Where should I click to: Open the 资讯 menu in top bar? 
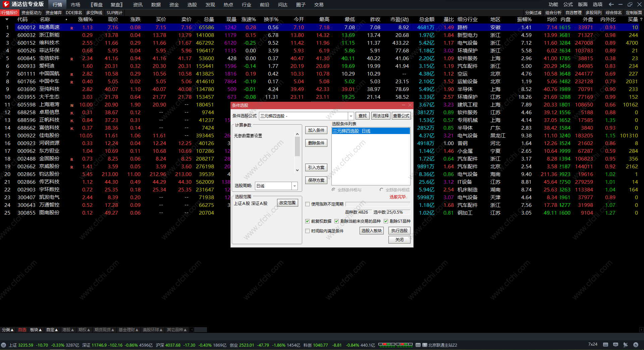(x=138, y=5)
